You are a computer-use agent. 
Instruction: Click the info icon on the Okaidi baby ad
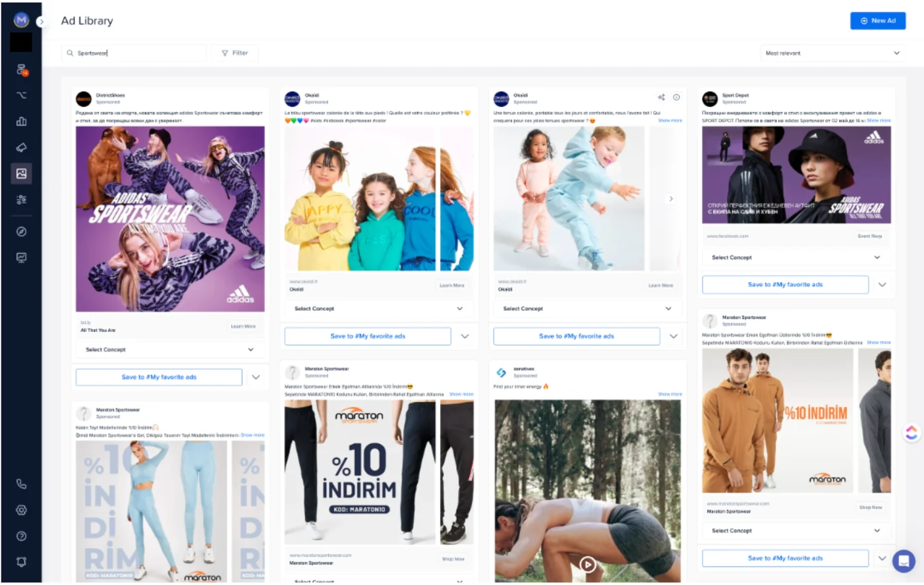click(676, 97)
